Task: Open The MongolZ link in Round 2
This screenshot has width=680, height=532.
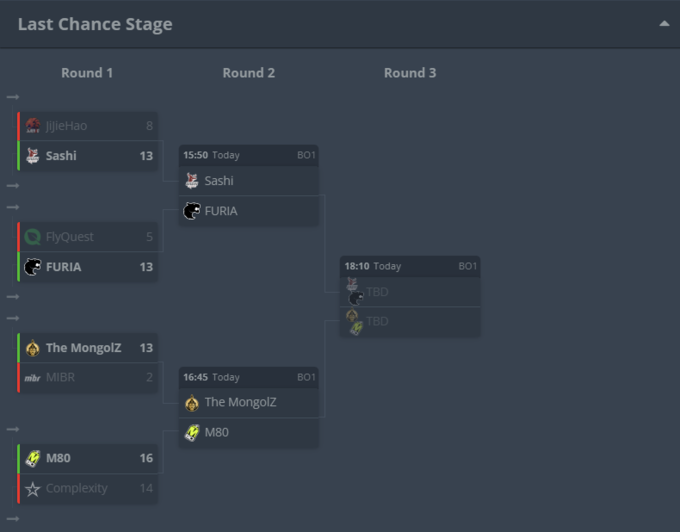Action: [240, 402]
